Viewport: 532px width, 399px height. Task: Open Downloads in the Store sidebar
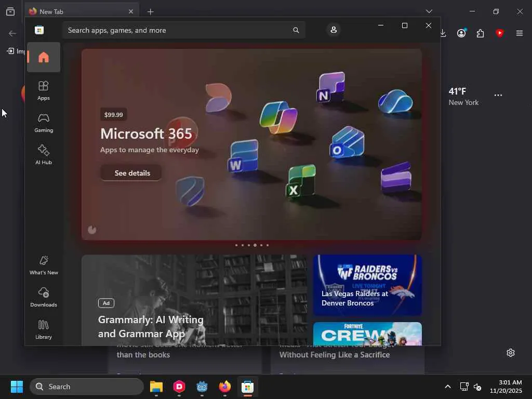44,297
